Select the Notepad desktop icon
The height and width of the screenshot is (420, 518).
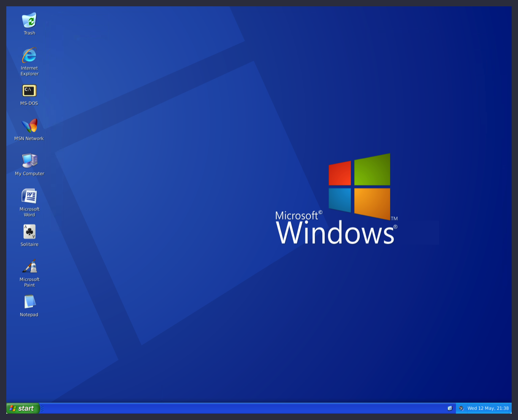30,302
